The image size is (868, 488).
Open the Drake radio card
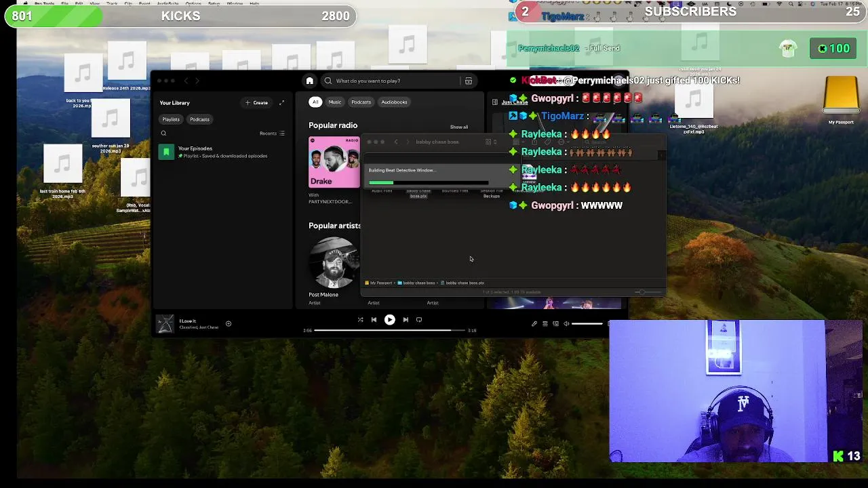334,162
